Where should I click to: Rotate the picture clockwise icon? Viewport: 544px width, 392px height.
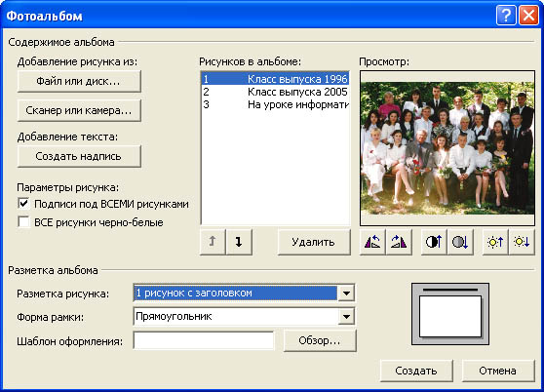point(399,242)
